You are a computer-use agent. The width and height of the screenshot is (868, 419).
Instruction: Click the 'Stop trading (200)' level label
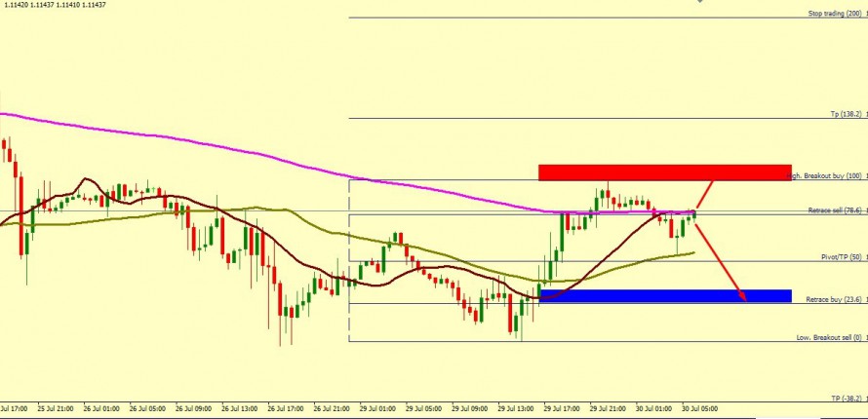[x=835, y=14]
